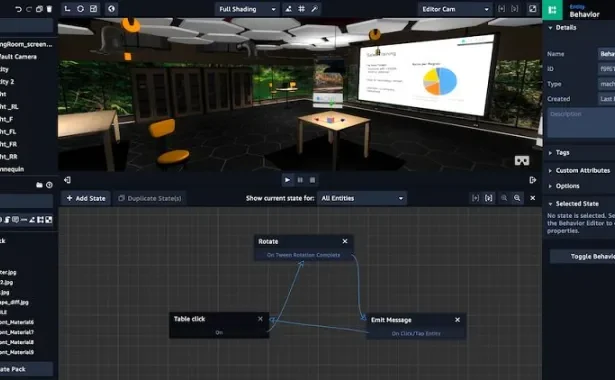615x380 pixels.
Task: Click the checkerboard texture filter icon
Action: click(x=49, y=220)
